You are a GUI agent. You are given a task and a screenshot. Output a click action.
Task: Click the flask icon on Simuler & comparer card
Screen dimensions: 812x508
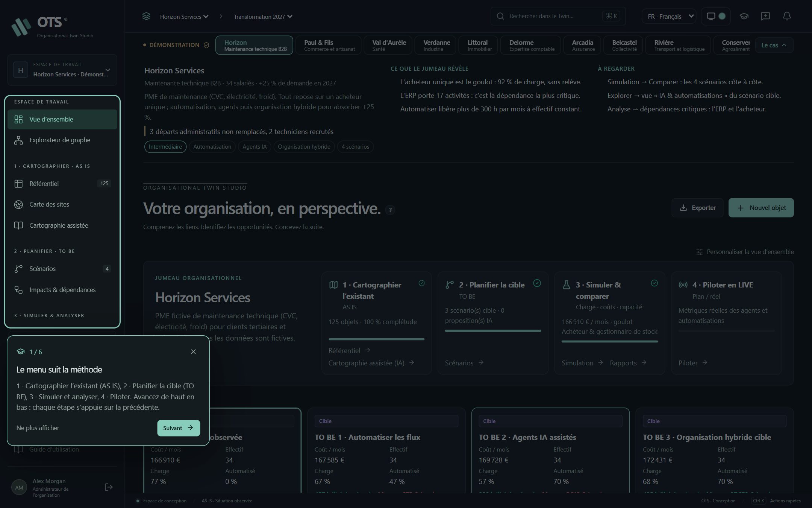(x=566, y=285)
